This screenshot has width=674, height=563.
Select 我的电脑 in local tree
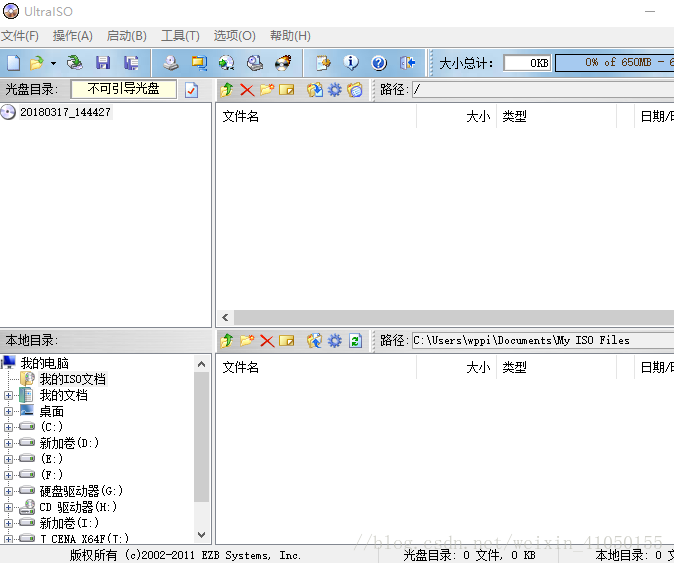tap(45, 364)
